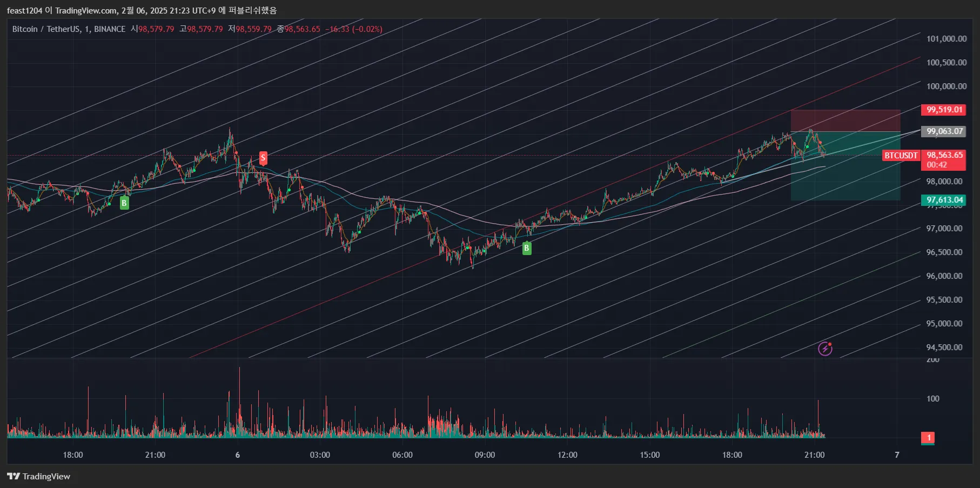Image resolution: width=980 pixels, height=488 pixels.
Task: Click the 06:00 time axis label
Action: tap(402, 455)
